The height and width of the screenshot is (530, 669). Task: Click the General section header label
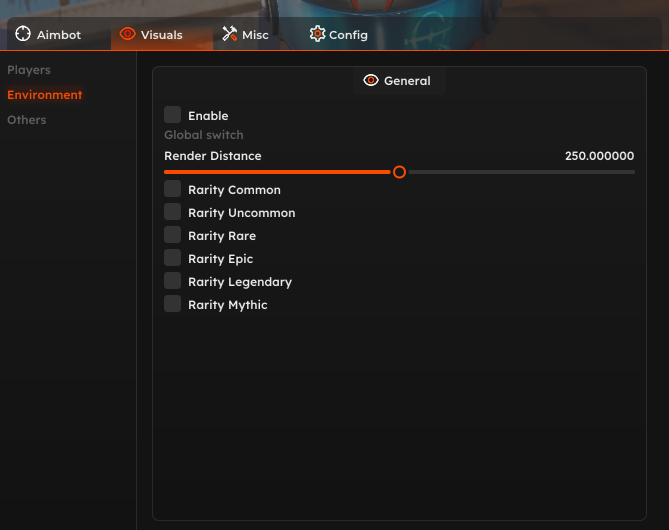[407, 81]
